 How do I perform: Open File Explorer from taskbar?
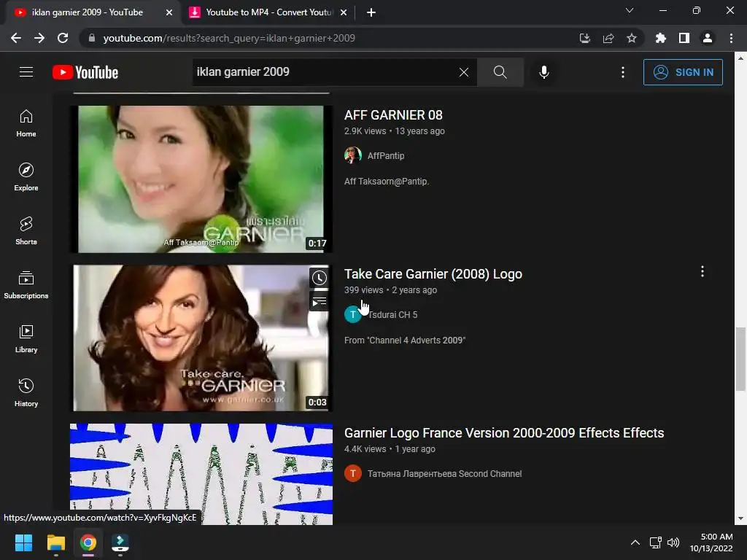point(55,542)
